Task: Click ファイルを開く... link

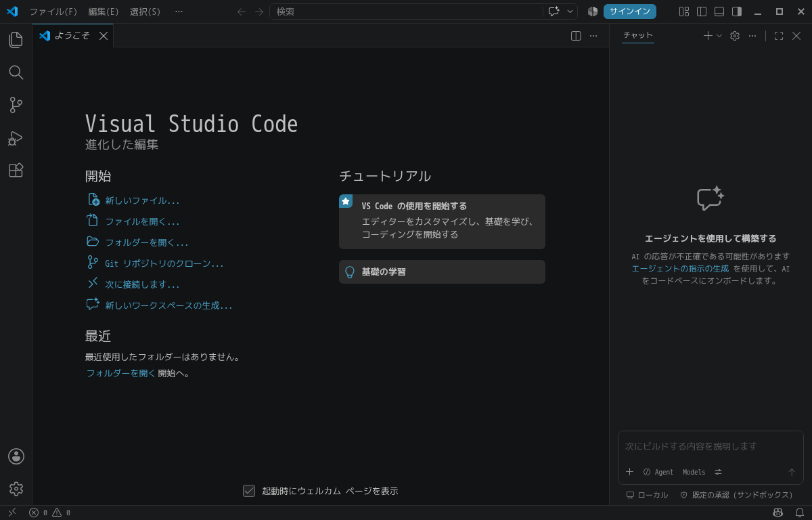Action: (133, 221)
